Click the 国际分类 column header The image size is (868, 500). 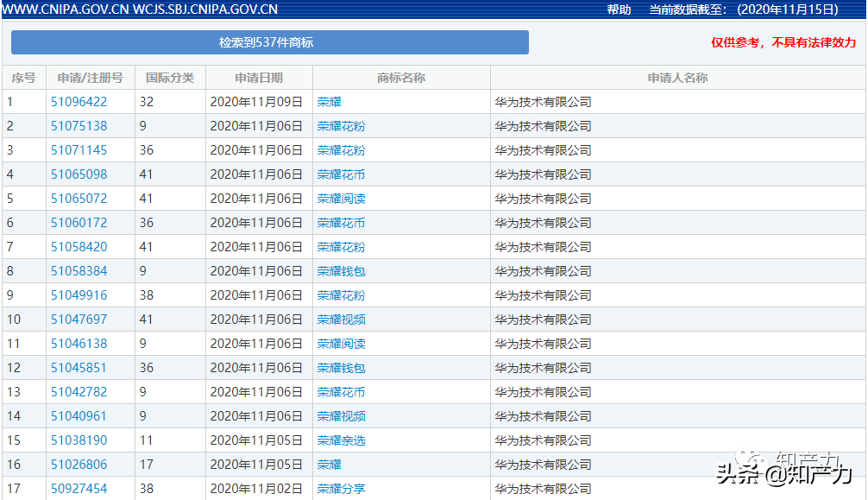[x=170, y=78]
